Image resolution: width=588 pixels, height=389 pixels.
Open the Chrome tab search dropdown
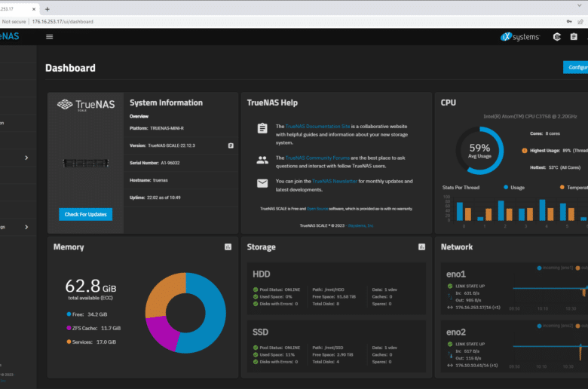click(580, 5)
